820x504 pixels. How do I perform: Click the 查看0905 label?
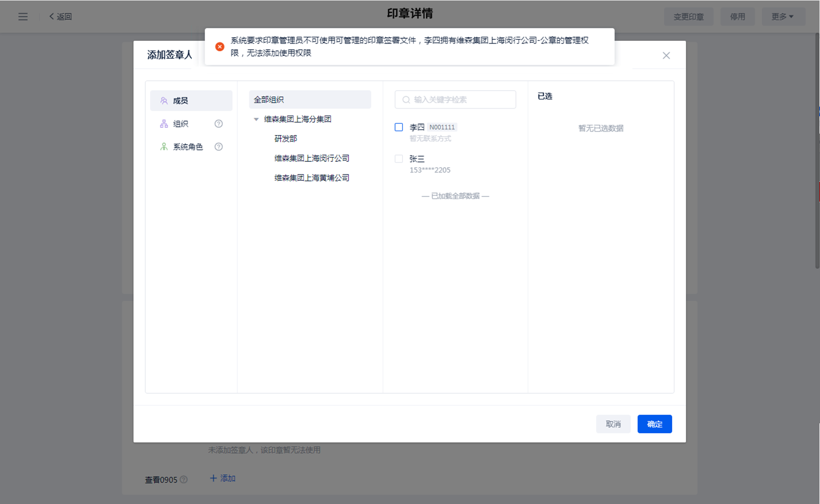point(161,480)
